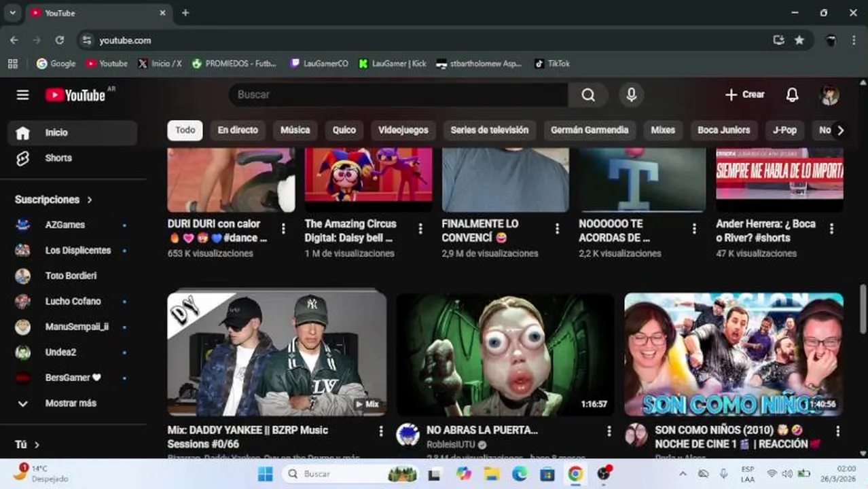Open TikTok bookmark
The image size is (868, 489).
pos(552,64)
